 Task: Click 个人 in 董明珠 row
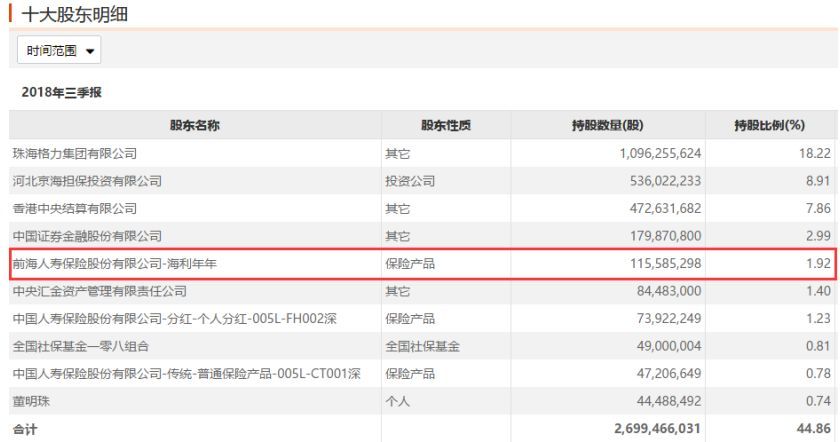398,401
